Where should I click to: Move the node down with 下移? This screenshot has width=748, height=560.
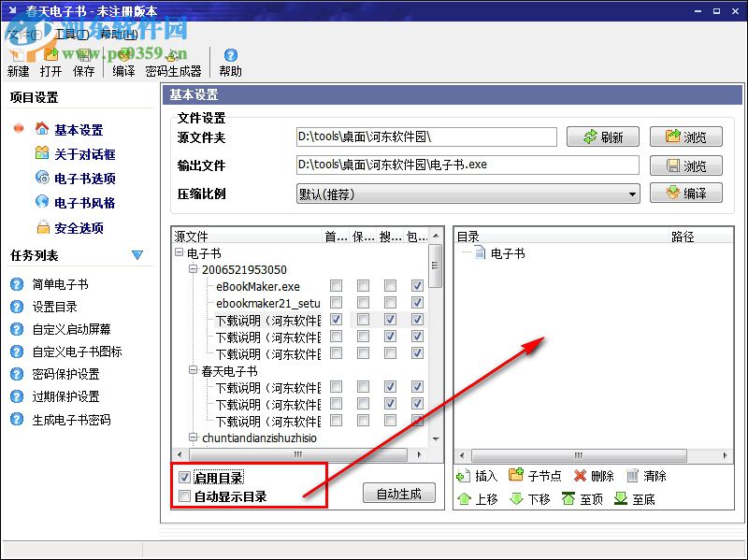(530, 499)
